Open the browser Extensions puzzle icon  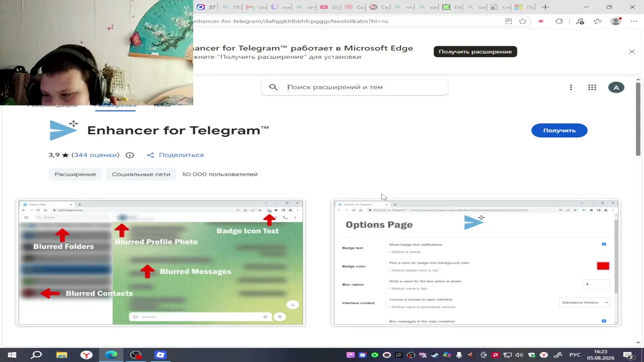(x=559, y=21)
